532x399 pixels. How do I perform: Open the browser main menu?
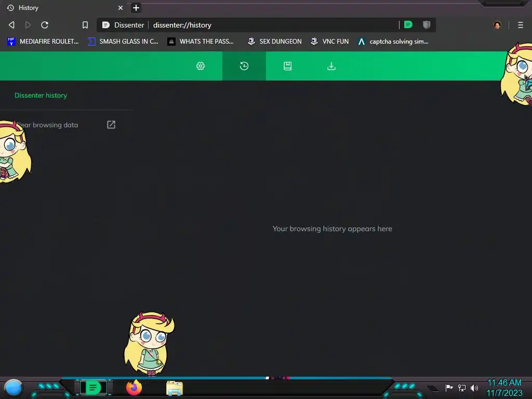pyautogui.click(x=520, y=25)
